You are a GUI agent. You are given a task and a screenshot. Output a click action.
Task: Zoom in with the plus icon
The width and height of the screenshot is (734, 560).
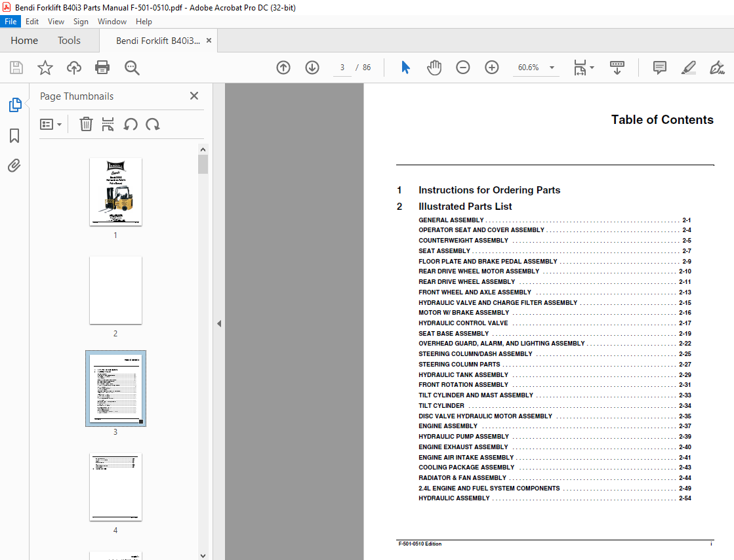click(491, 68)
